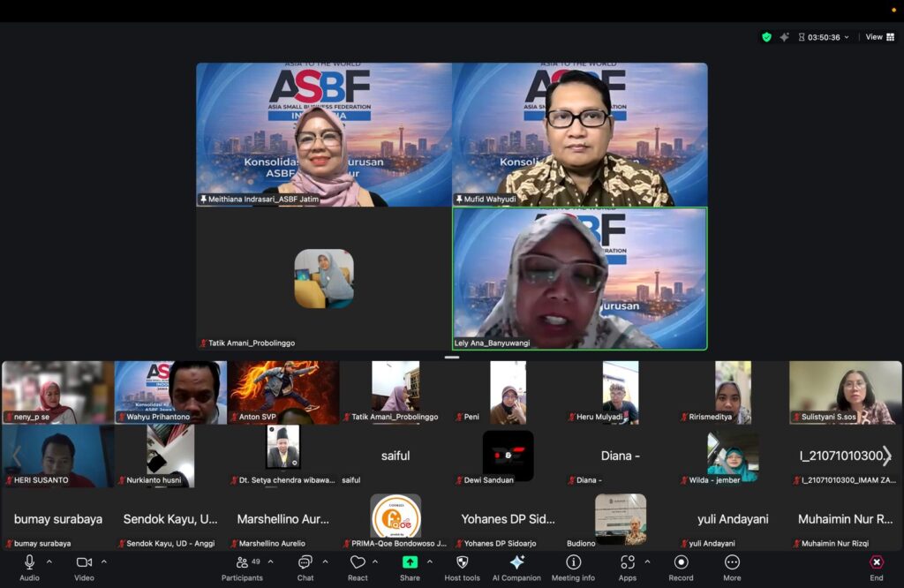
Task: Select Anton SVP's video thumbnail
Action: (283, 392)
